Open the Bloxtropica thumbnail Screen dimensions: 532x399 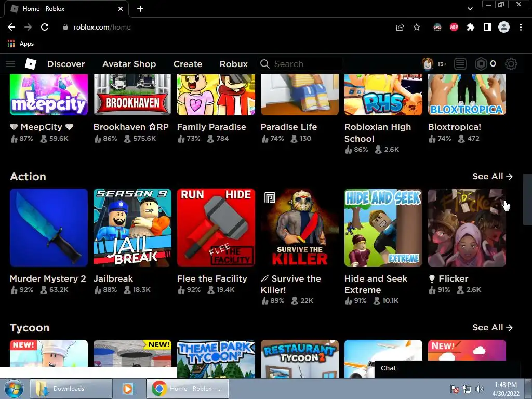click(x=467, y=95)
